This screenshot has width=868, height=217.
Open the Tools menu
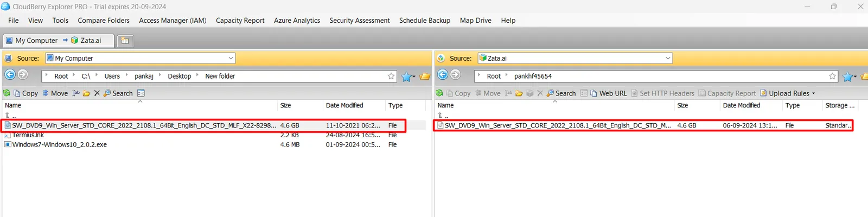click(60, 20)
